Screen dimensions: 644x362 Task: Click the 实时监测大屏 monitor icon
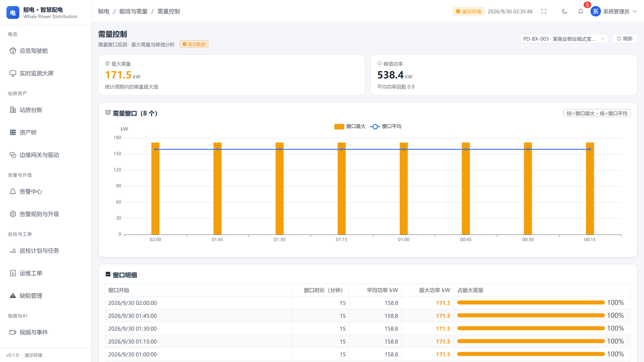click(13, 73)
